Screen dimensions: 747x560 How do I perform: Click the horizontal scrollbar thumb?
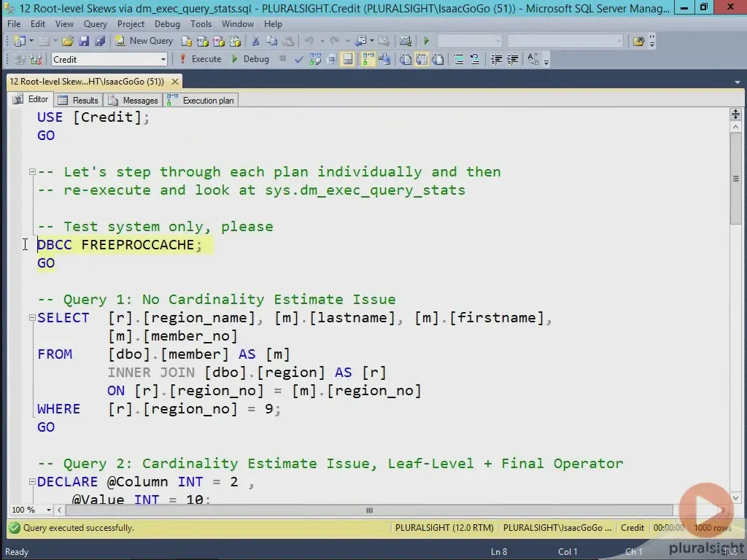(x=369, y=510)
